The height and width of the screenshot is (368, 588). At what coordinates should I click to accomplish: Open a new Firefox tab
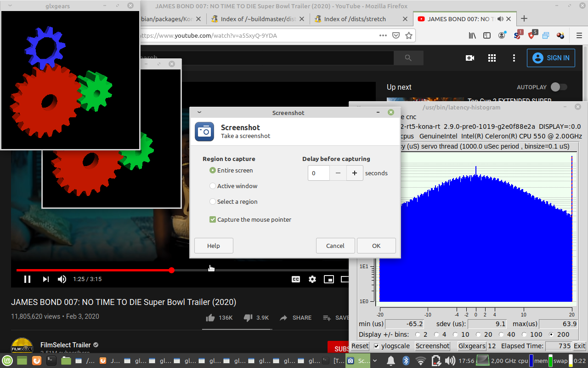pos(524,19)
